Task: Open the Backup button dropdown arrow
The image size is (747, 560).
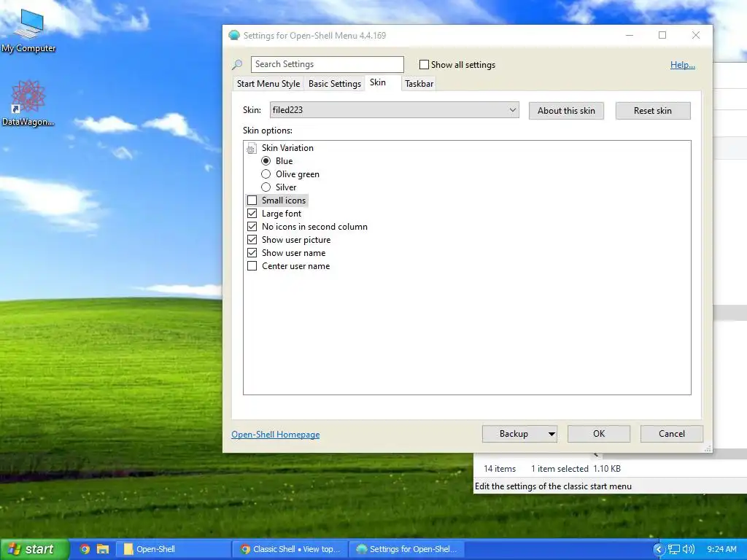Action: click(x=551, y=434)
